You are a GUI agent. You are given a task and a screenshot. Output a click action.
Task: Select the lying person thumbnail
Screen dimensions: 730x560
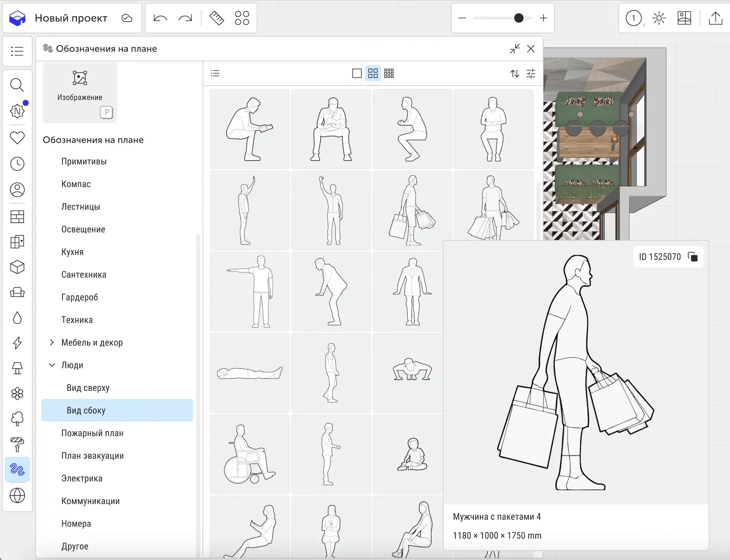click(x=249, y=373)
